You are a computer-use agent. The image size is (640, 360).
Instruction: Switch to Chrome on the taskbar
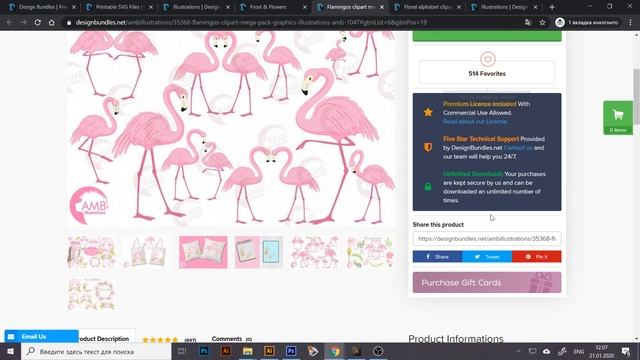(x=335, y=351)
